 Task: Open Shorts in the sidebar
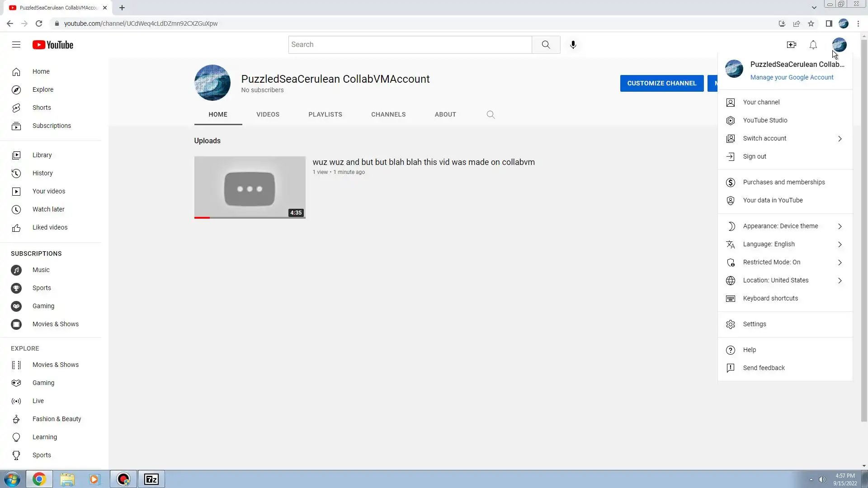tap(42, 108)
